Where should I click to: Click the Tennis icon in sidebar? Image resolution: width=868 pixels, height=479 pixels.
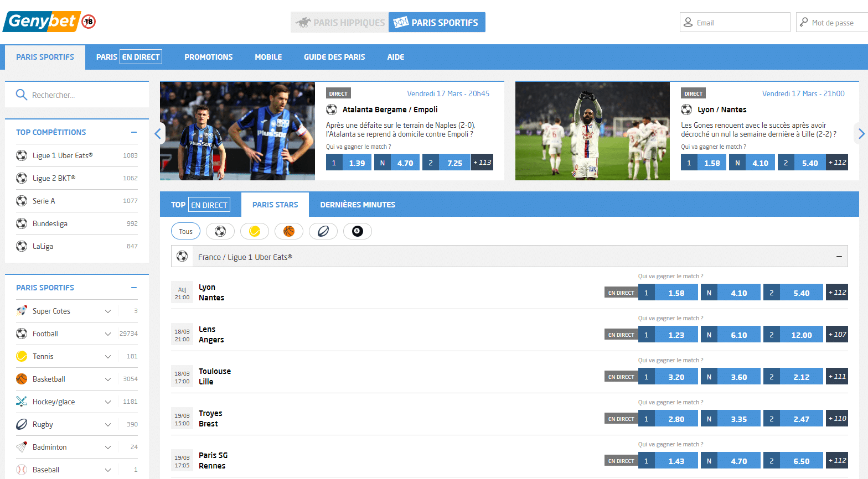22,356
